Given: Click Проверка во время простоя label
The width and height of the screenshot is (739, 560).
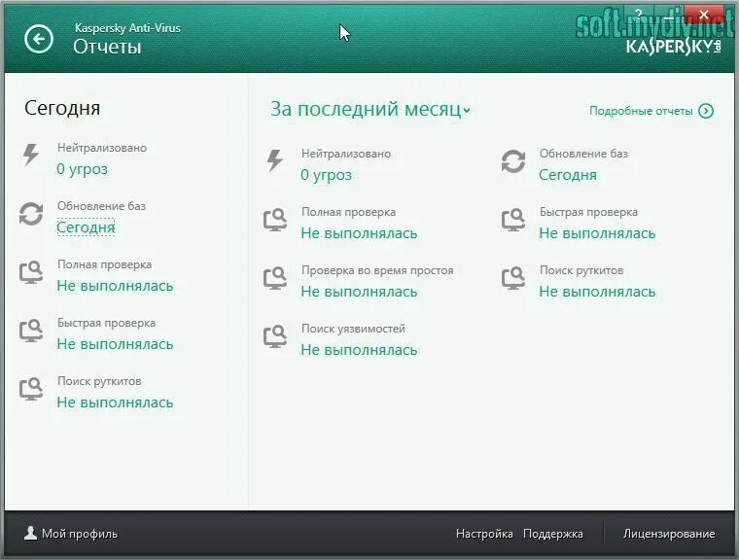Looking at the screenshot, I should point(377,270).
